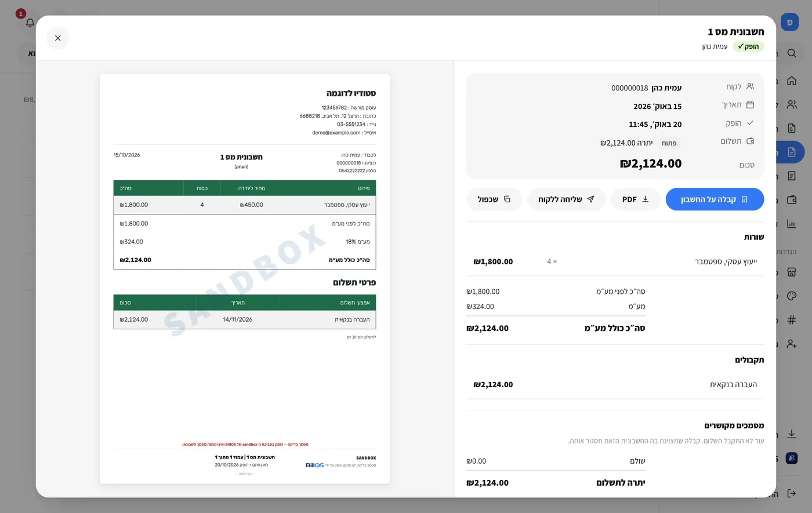Send invoice via שליחה ללקוח button
The width and height of the screenshot is (812, 513).
566,199
